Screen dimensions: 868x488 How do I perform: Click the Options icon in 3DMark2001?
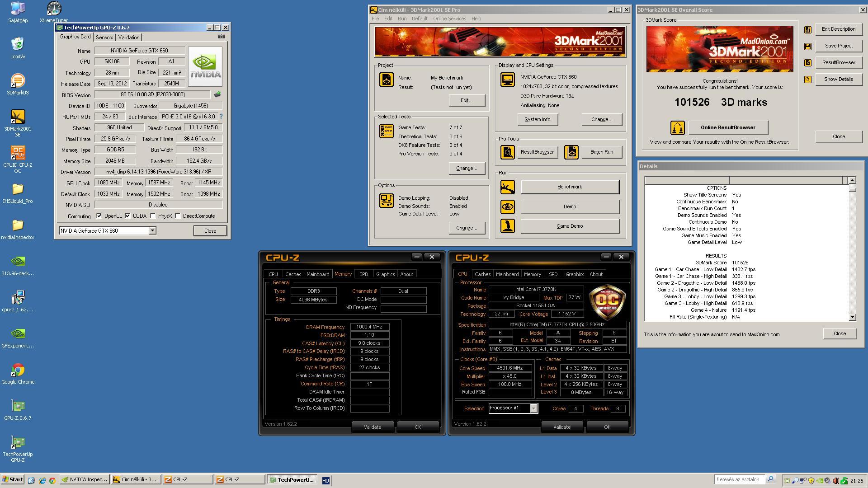(387, 201)
